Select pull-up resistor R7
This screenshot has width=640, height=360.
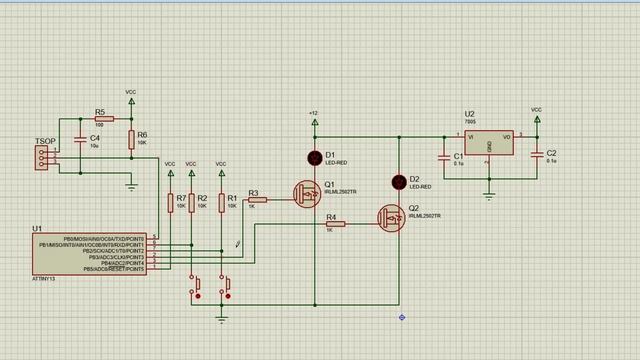(171, 203)
